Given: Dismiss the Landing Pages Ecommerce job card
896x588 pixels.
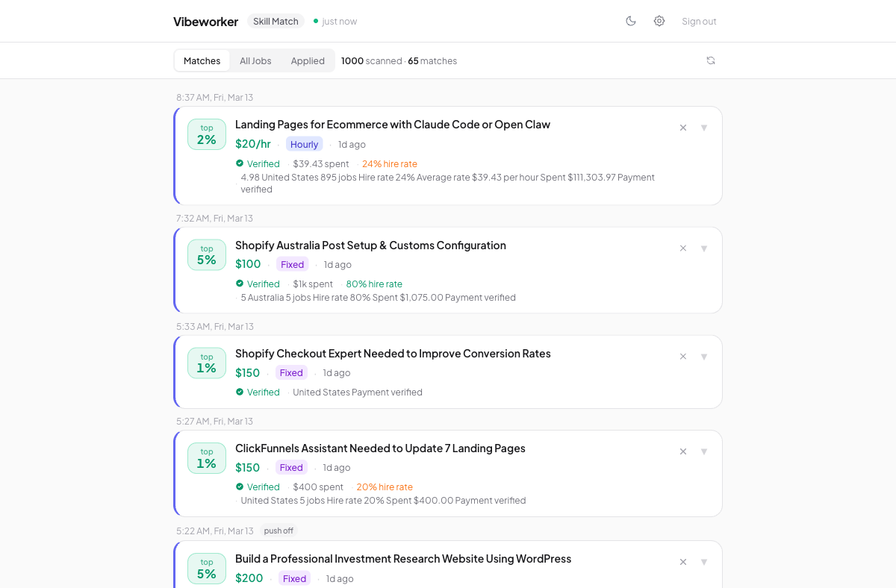Looking at the screenshot, I should pyautogui.click(x=682, y=128).
